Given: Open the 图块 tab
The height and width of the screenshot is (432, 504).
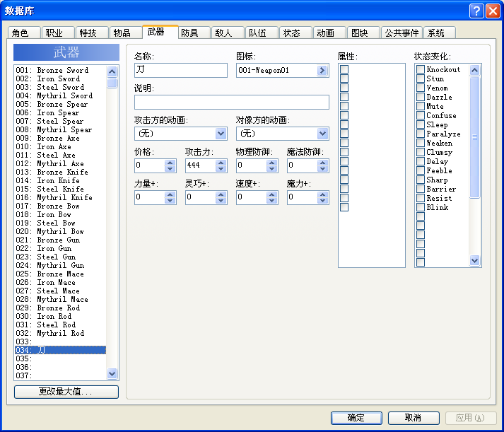Looking at the screenshot, I should [x=363, y=33].
